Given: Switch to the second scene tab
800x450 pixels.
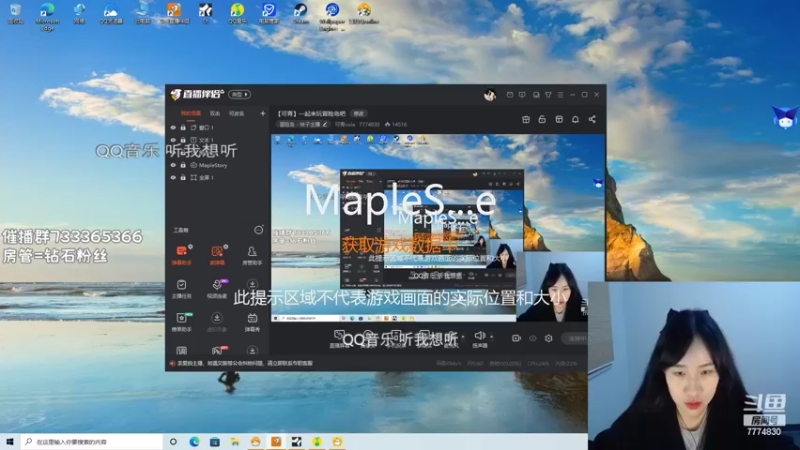Looking at the screenshot, I should 215,113.
